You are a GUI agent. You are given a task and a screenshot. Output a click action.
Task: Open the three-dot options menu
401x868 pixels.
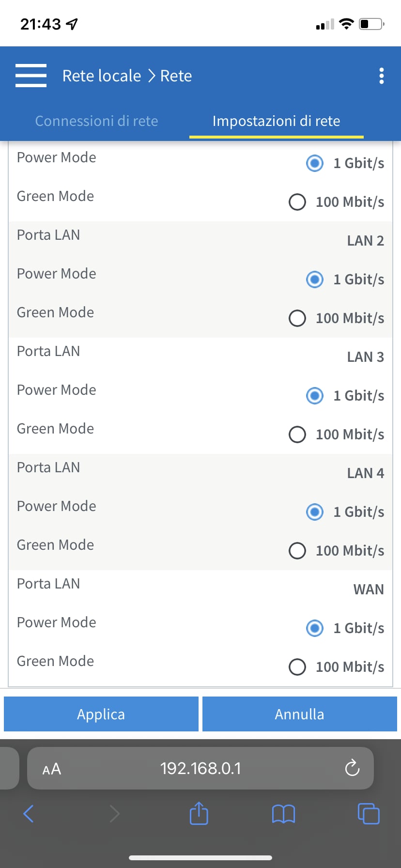pyautogui.click(x=382, y=76)
